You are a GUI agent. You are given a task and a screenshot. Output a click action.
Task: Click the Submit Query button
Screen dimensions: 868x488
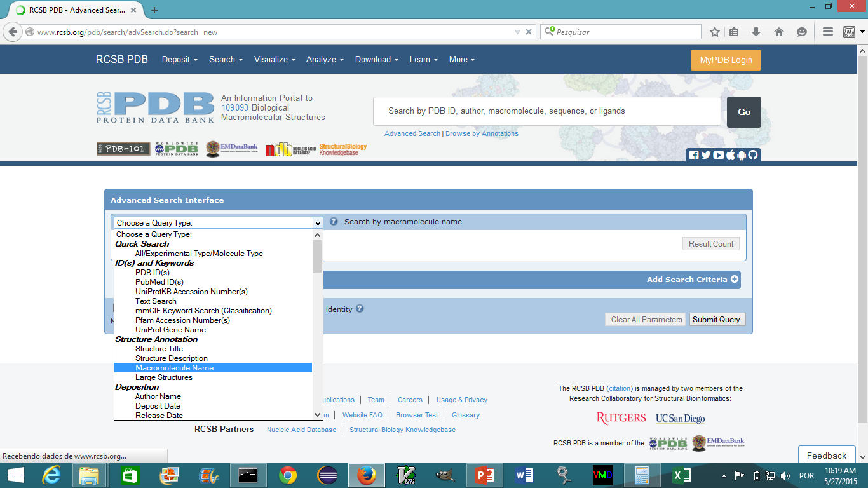[x=717, y=320]
